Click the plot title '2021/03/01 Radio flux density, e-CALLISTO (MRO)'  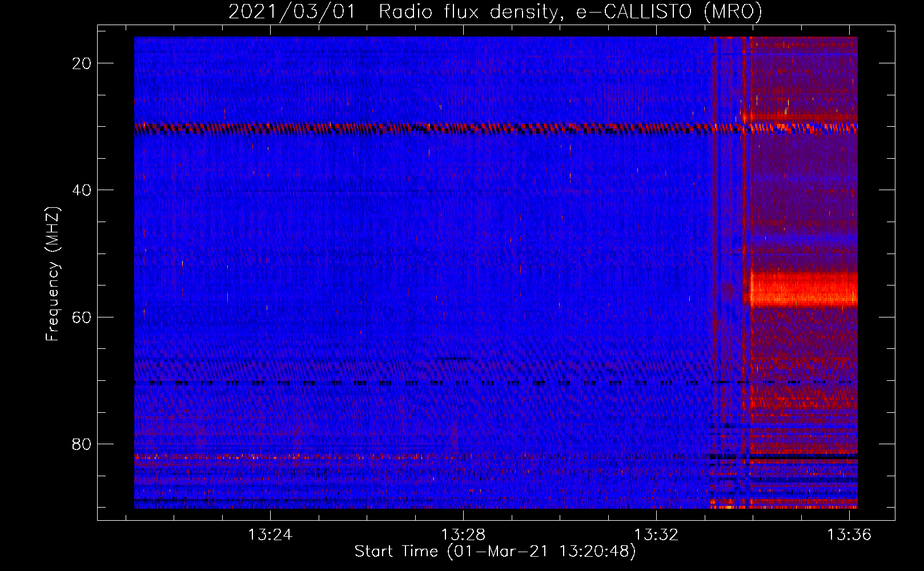(x=495, y=11)
